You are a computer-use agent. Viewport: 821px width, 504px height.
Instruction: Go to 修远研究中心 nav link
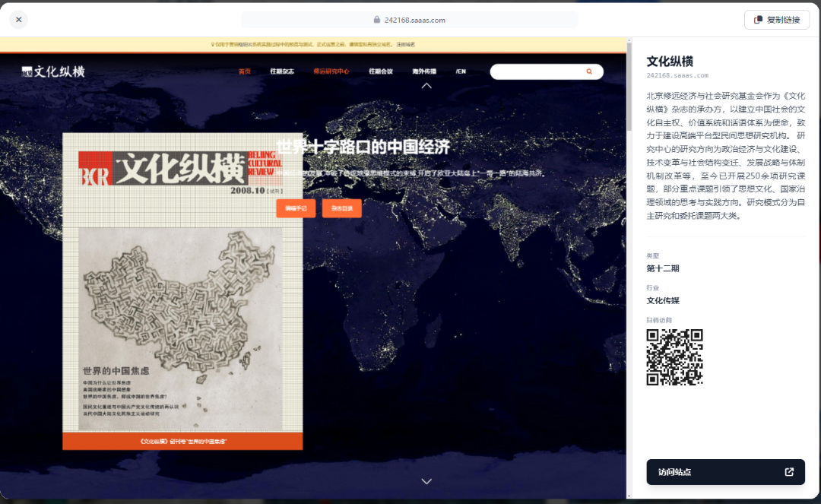[331, 71]
